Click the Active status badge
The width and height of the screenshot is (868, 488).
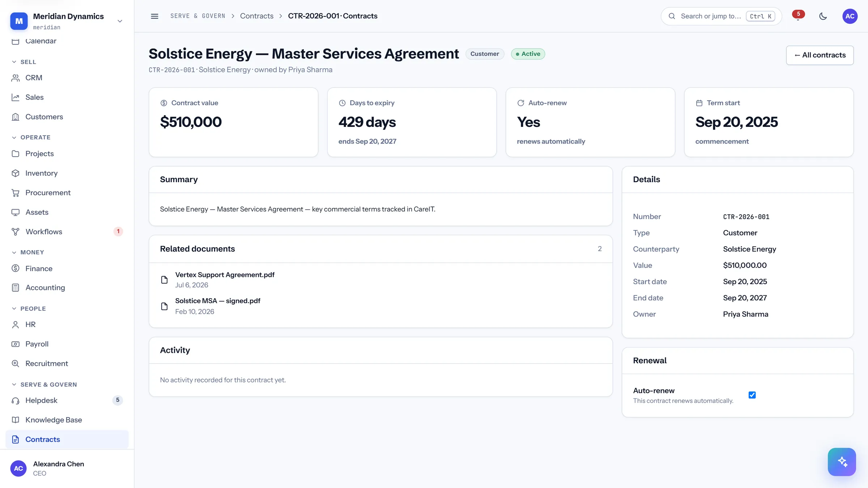(528, 54)
